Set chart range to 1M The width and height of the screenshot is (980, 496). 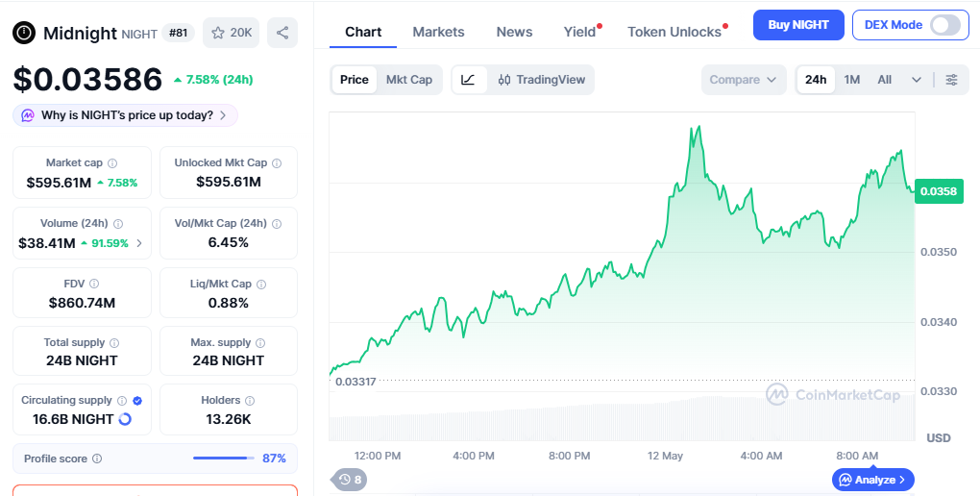[x=852, y=80]
